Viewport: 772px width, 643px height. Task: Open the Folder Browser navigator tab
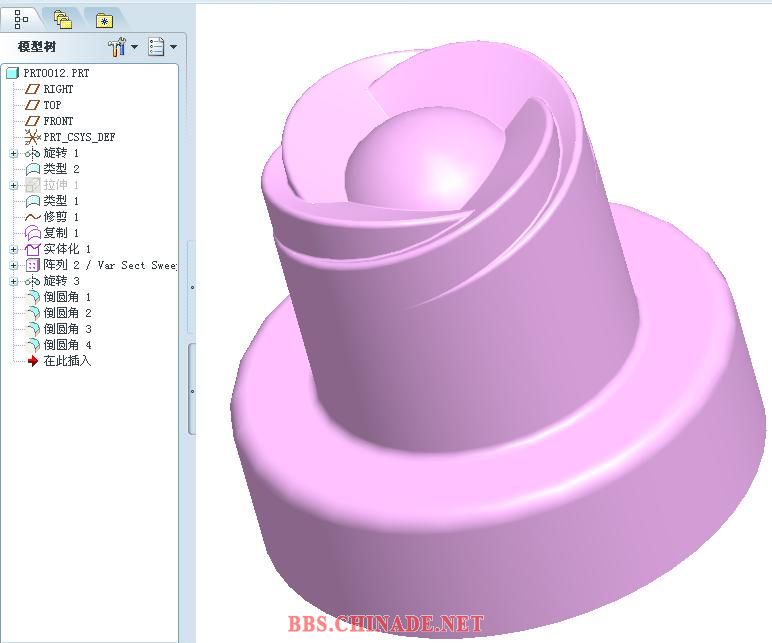(x=63, y=20)
